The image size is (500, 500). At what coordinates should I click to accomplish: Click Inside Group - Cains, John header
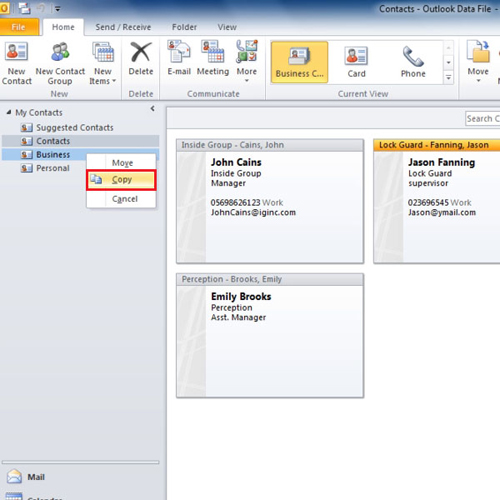270,145
